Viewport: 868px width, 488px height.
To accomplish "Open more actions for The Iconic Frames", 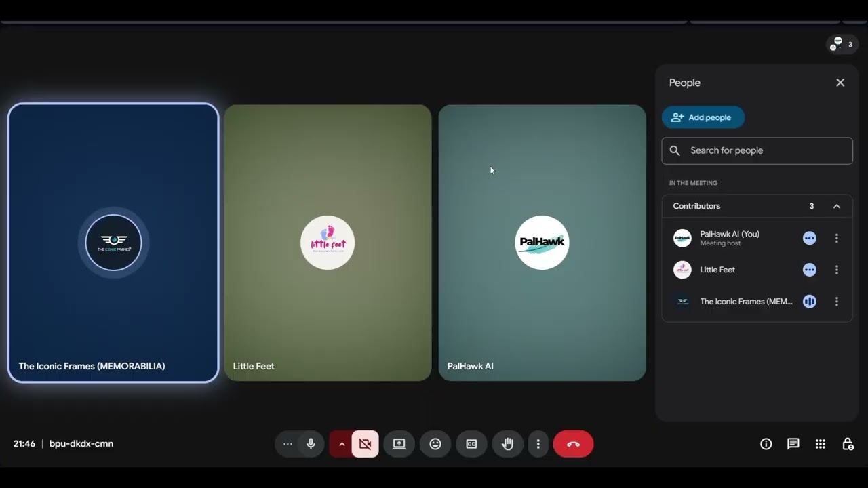I will pyautogui.click(x=837, y=302).
